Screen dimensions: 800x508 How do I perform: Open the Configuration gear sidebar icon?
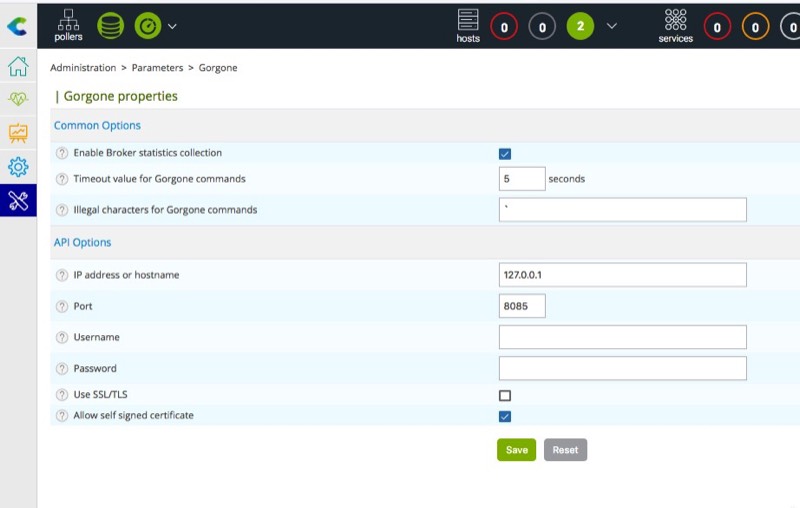click(18, 167)
